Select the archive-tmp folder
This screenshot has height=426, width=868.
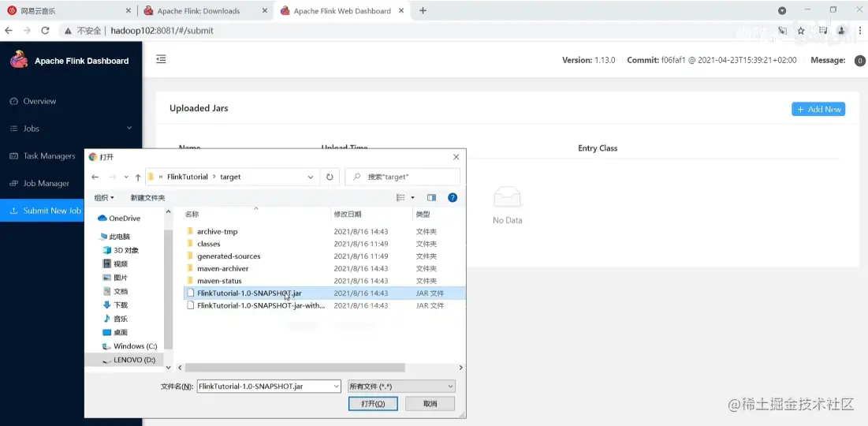[217, 232]
